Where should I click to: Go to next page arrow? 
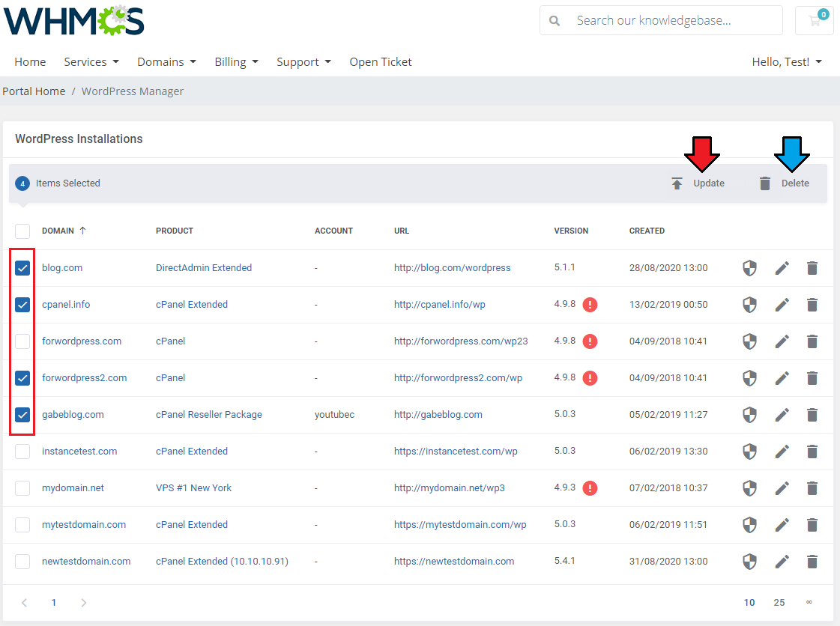pyautogui.click(x=84, y=603)
